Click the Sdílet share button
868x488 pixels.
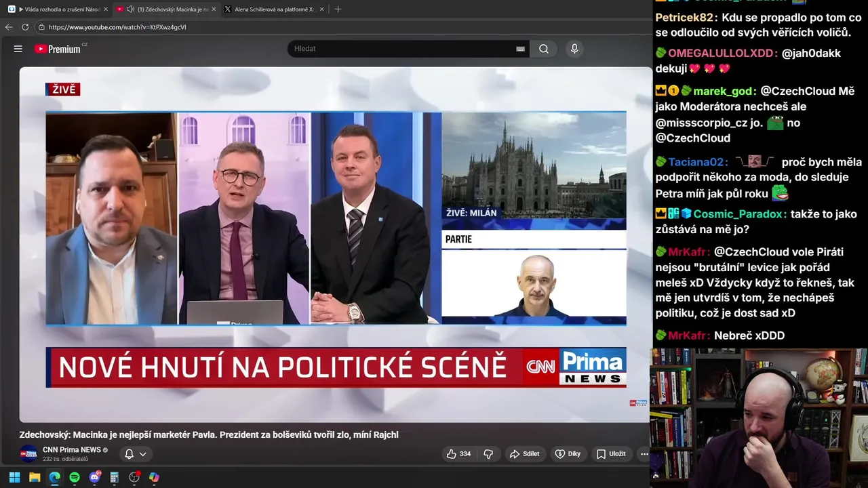(x=524, y=454)
